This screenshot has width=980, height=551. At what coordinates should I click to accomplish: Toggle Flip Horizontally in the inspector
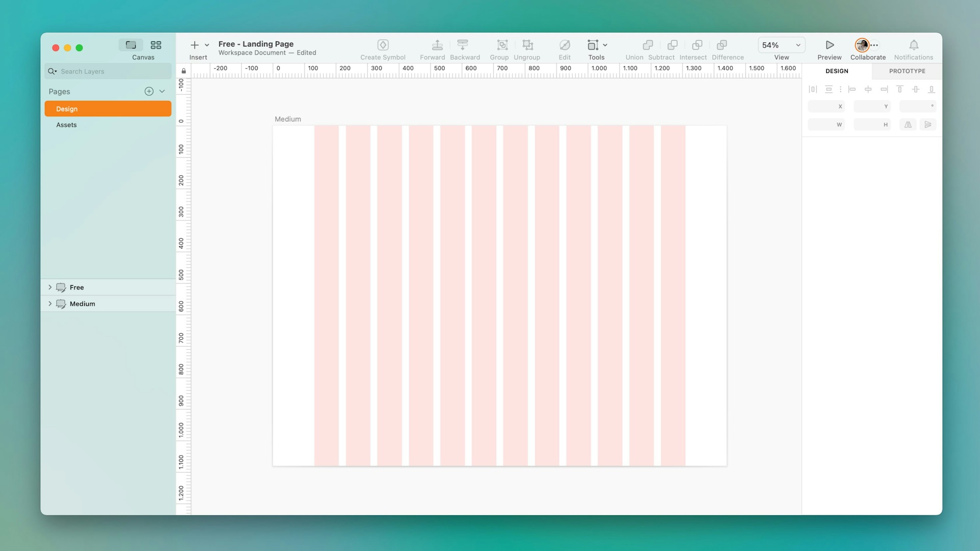pos(908,124)
